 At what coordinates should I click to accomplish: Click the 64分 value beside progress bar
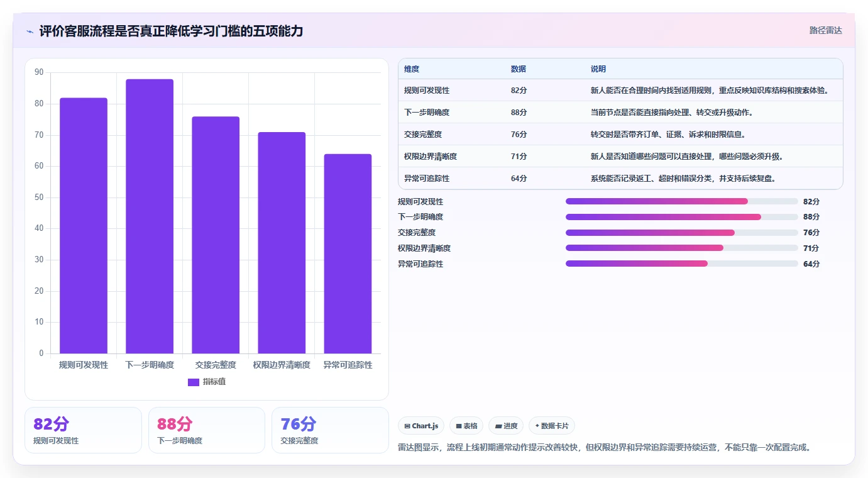click(811, 264)
